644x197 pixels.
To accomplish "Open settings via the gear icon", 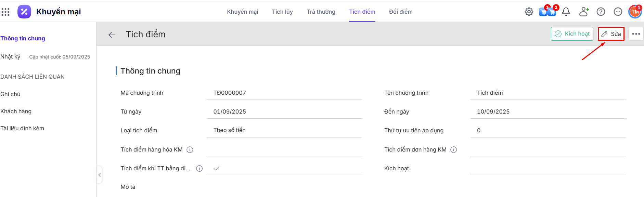I will point(529,12).
